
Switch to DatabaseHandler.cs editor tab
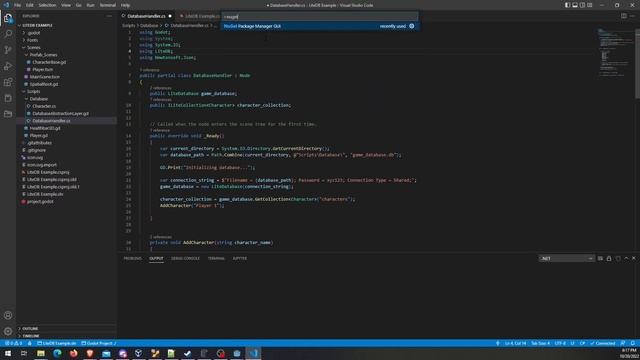(146, 16)
